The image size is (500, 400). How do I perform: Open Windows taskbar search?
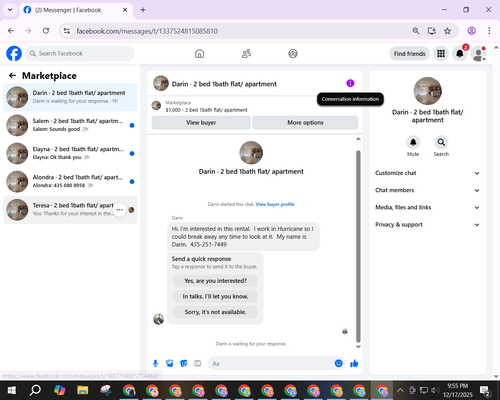(x=35, y=390)
